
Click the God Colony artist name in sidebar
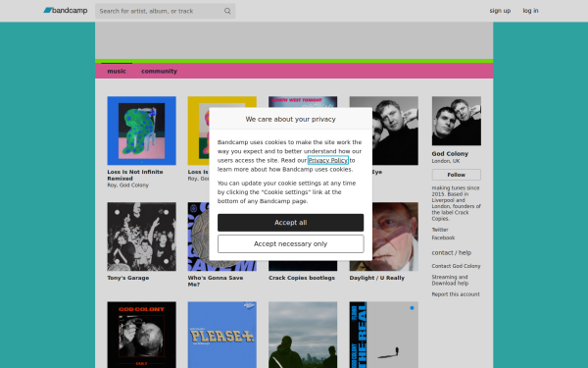tap(450, 154)
